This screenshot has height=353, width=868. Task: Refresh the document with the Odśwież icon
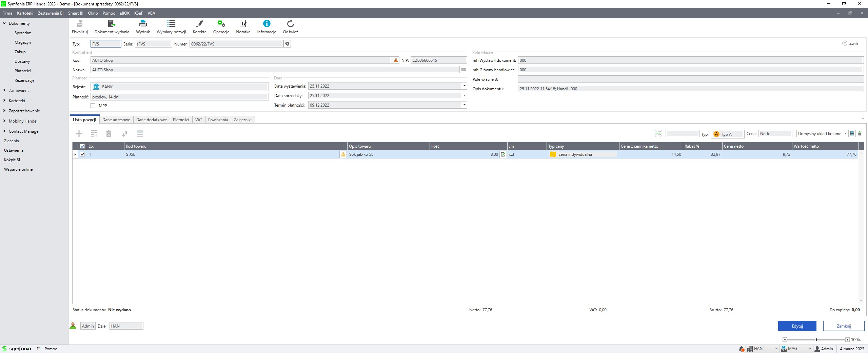(290, 24)
